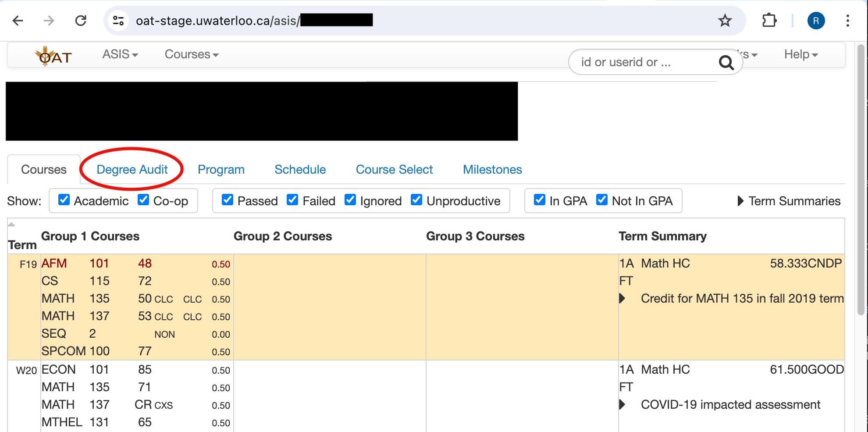
Task: Open the Milestones tab
Action: [x=492, y=169]
